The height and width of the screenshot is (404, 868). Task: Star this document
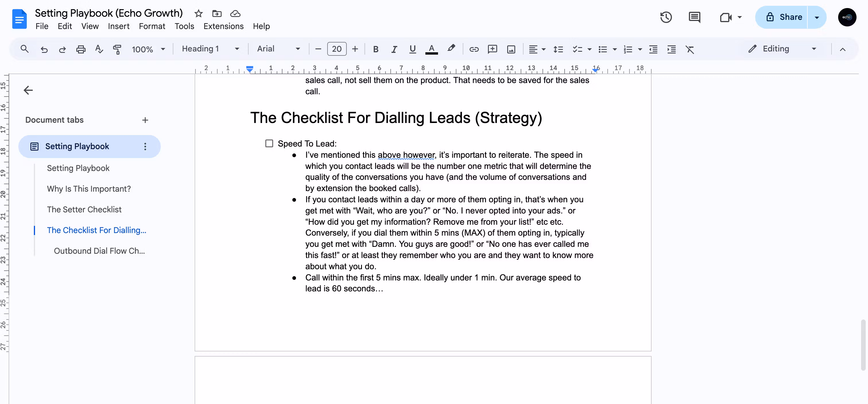click(x=198, y=14)
